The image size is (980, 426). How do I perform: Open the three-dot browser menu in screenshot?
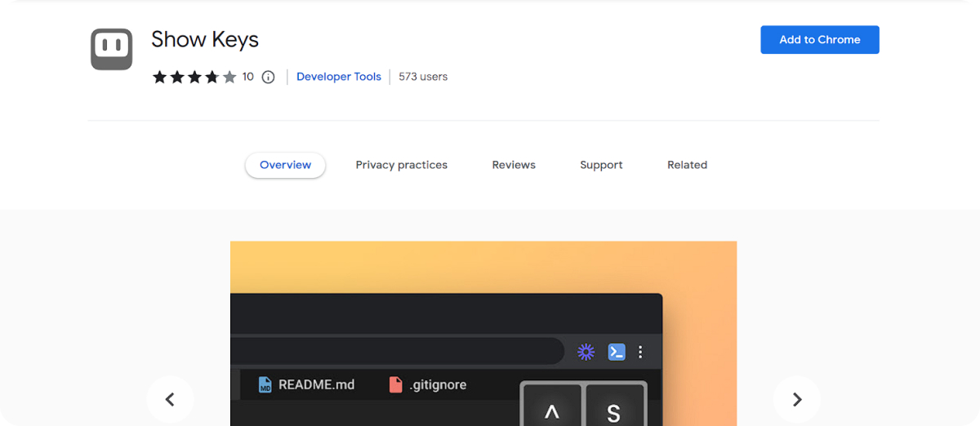[x=640, y=352]
